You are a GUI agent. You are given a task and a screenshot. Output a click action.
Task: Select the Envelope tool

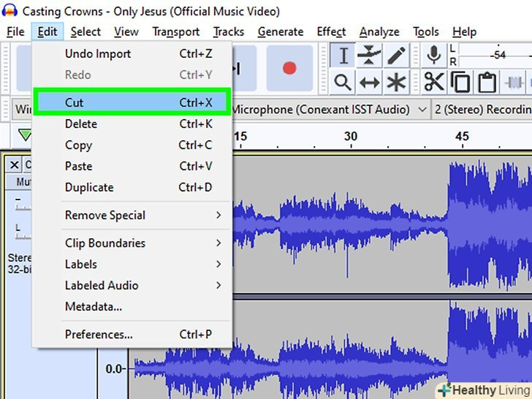click(x=370, y=56)
